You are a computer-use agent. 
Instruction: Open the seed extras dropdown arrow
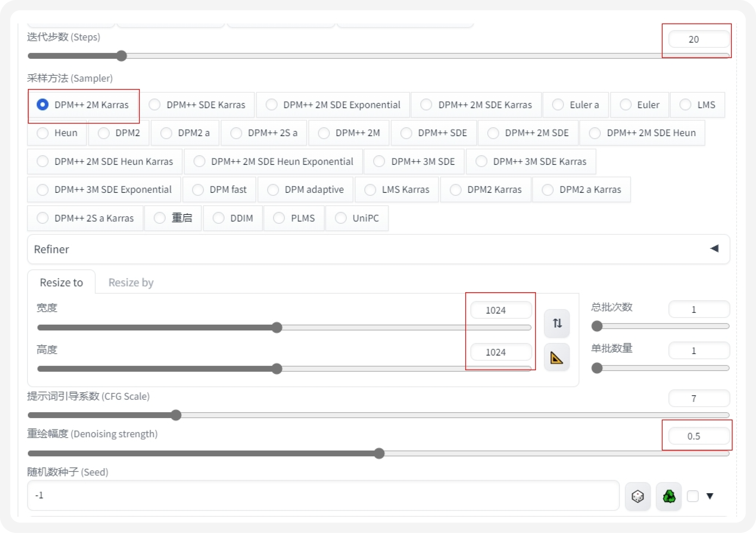pos(710,496)
